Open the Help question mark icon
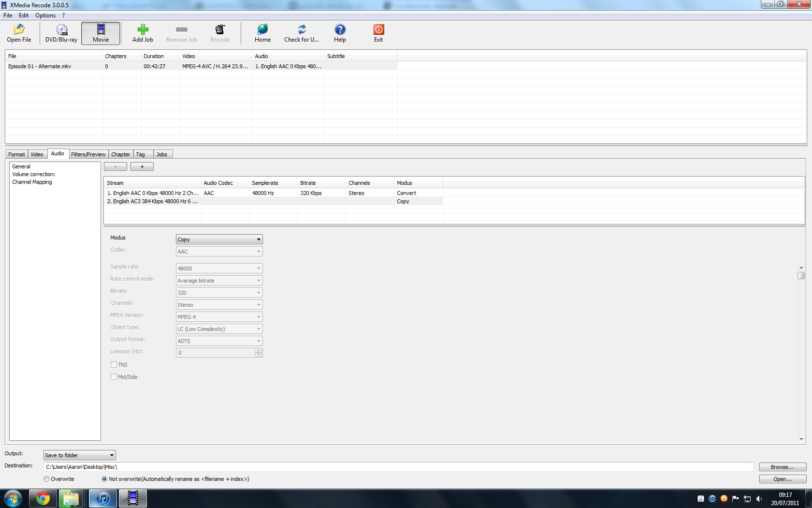This screenshot has height=508, width=812. [340, 30]
